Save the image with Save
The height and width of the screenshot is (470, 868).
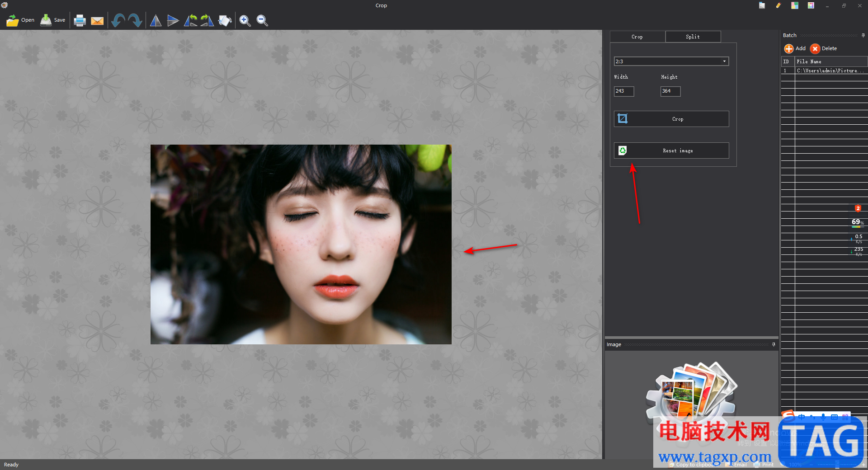[53, 20]
